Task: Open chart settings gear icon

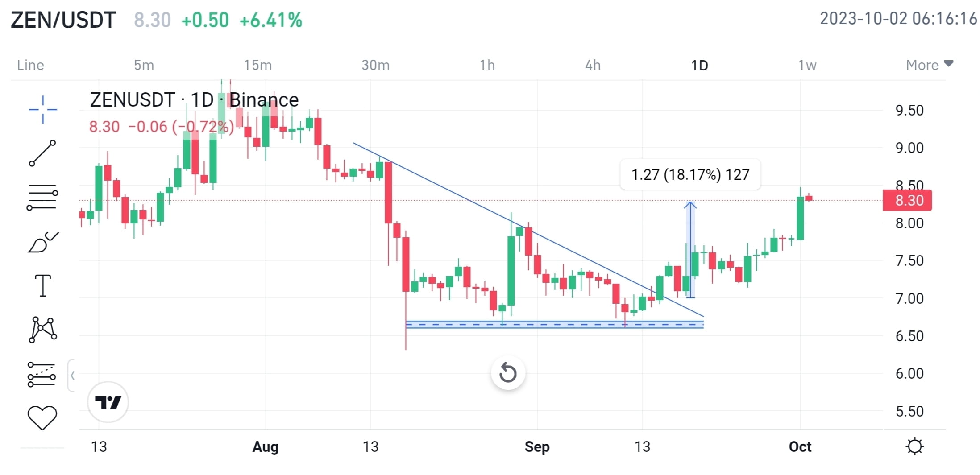Action: (915, 446)
